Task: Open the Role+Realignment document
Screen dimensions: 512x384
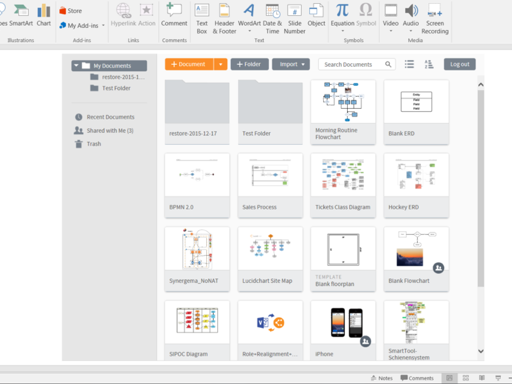Action: [x=270, y=330]
